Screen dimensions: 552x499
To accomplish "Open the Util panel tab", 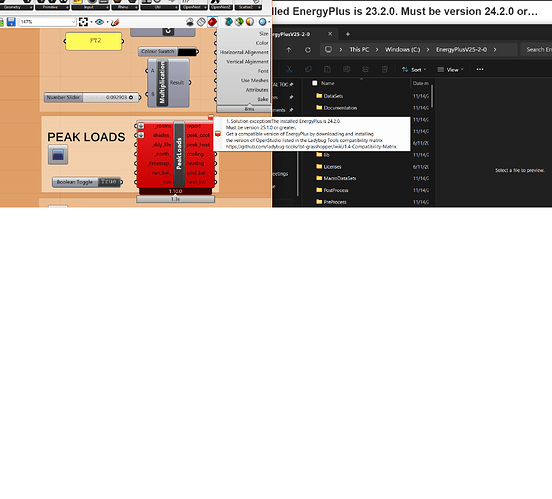I will (159, 7).
